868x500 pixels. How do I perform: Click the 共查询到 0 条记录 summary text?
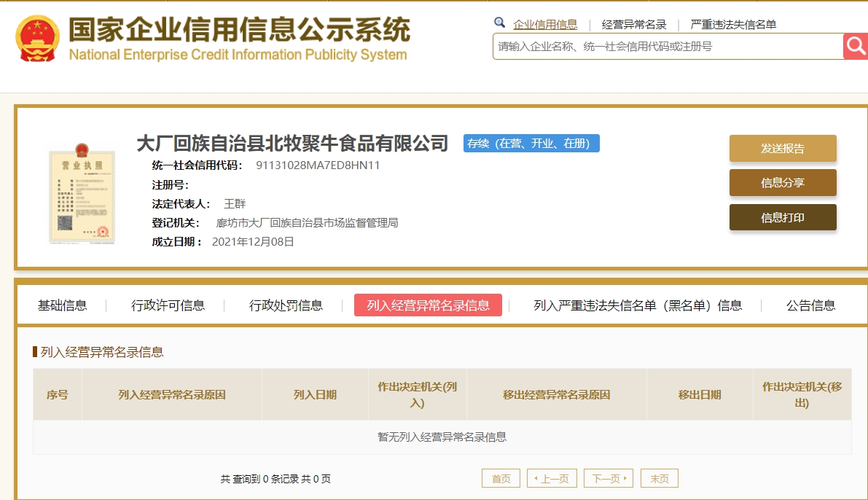tap(275, 479)
